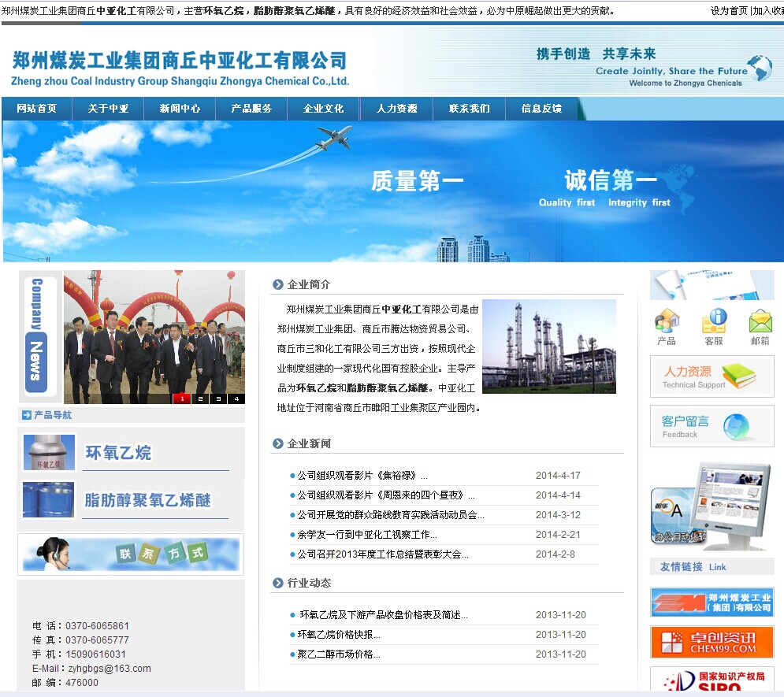784x697 pixels.
Task: Click the mobile number 15090616031
Action: (95, 654)
